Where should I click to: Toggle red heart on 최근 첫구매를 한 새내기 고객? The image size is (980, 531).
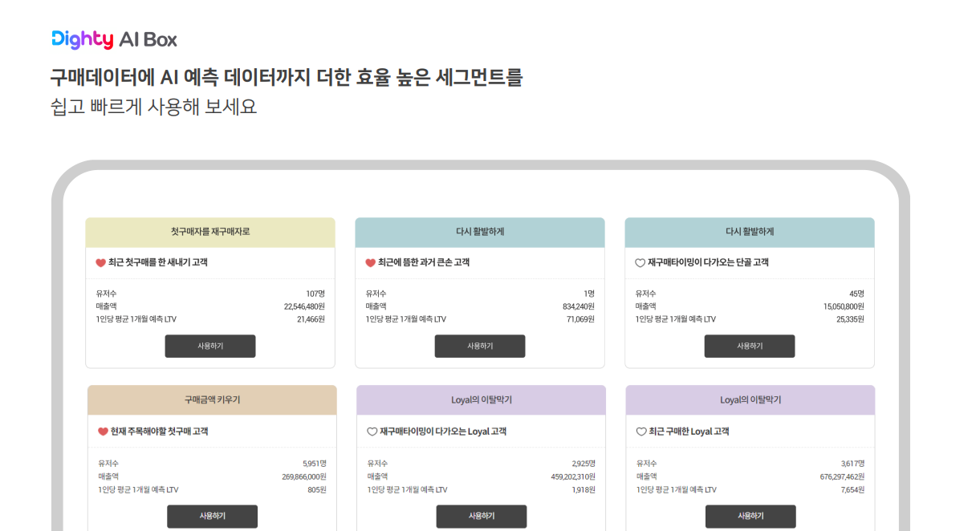click(100, 263)
